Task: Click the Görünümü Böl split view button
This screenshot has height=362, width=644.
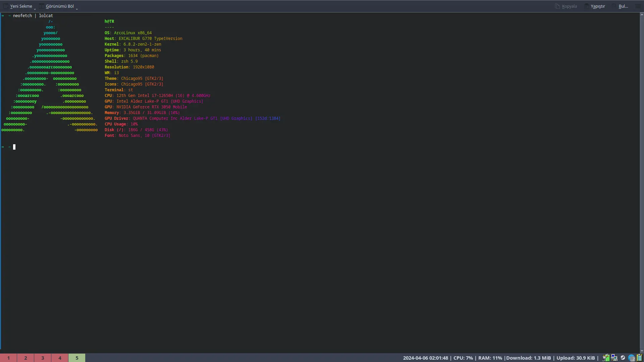Action: pyautogui.click(x=56, y=6)
